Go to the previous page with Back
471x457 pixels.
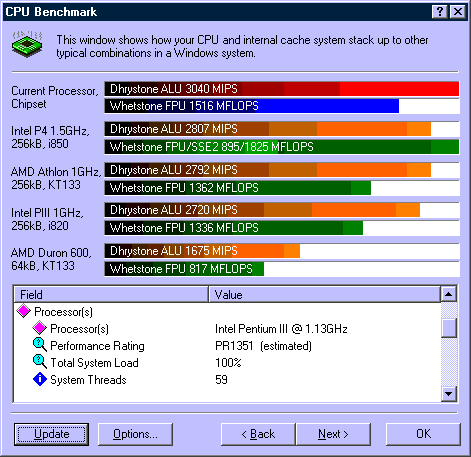click(x=258, y=434)
